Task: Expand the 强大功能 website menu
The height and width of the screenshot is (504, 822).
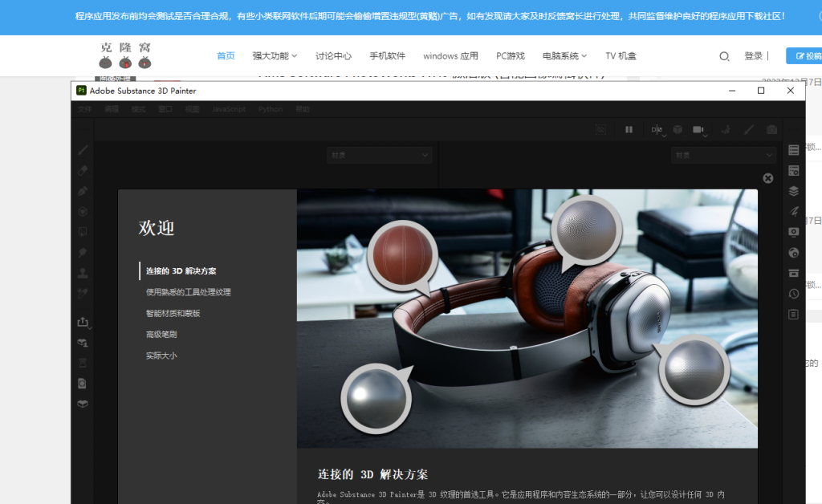Action: (x=275, y=55)
